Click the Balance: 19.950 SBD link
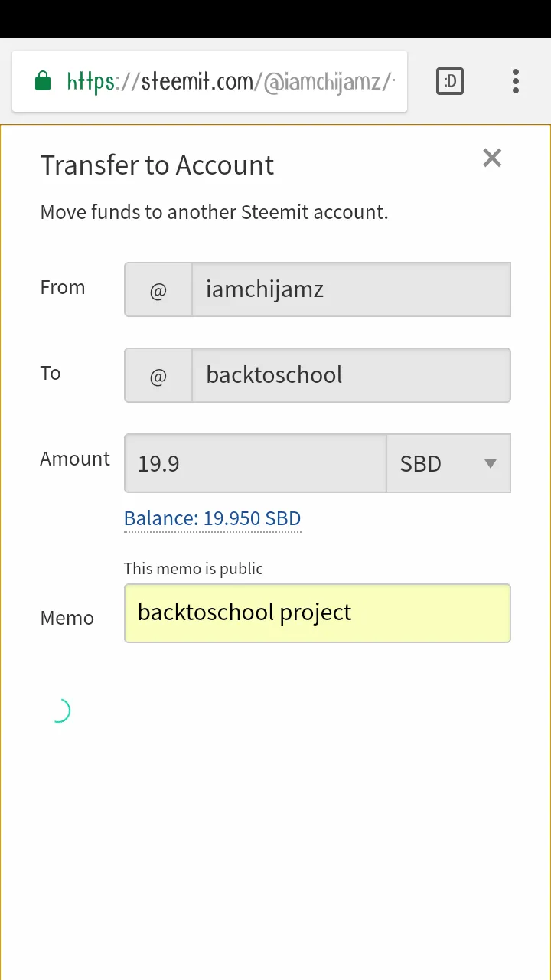551x980 pixels. [x=212, y=518]
